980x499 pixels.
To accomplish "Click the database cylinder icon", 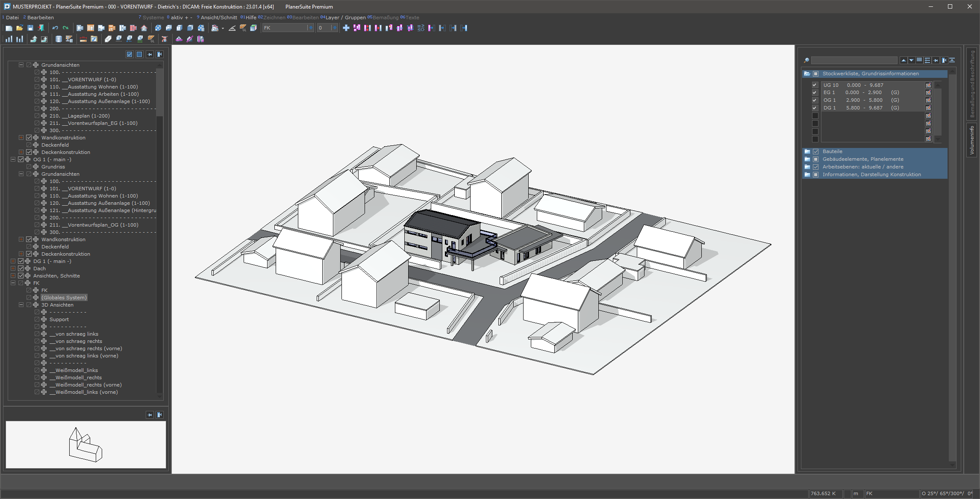I will [x=59, y=39].
